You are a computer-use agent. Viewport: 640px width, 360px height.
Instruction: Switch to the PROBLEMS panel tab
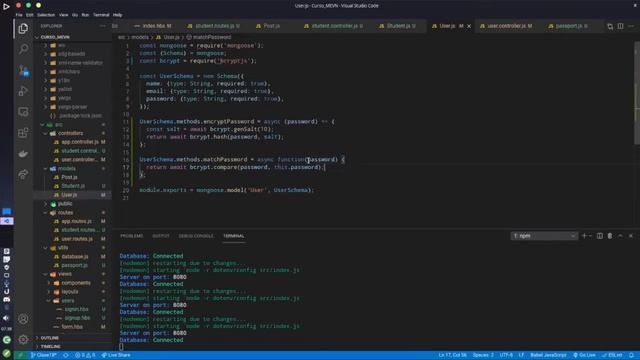(132, 236)
